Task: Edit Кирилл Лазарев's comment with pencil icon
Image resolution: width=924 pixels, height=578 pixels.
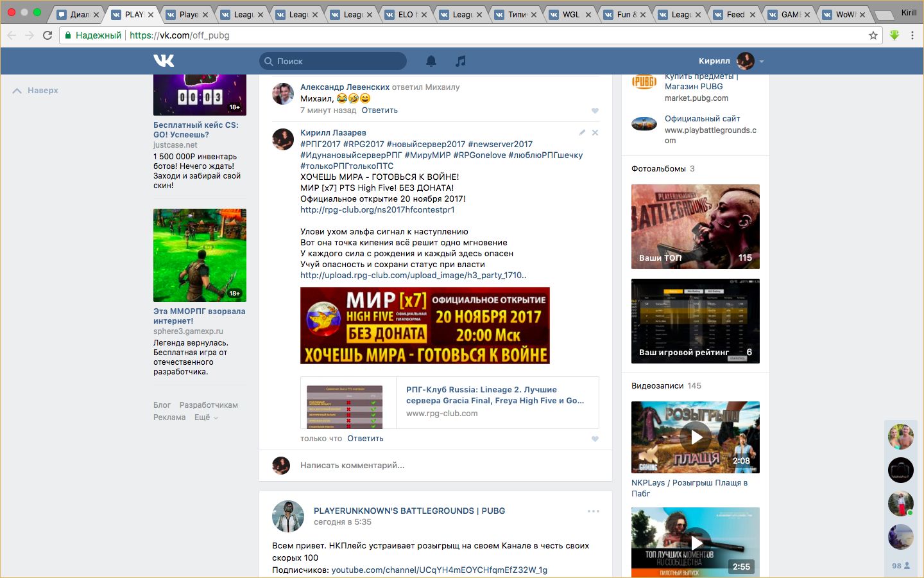Action: (x=582, y=132)
